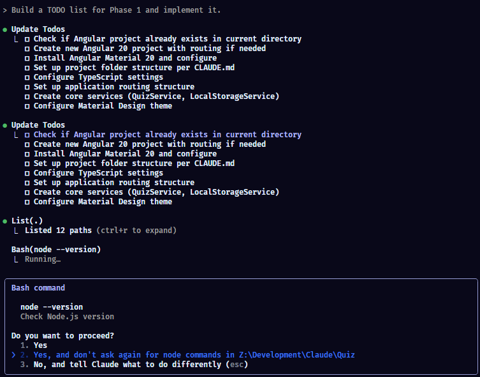This screenshot has height=377, width=480.
Task: Click the green bullet beside first Update Todos
Action: (x=5, y=30)
